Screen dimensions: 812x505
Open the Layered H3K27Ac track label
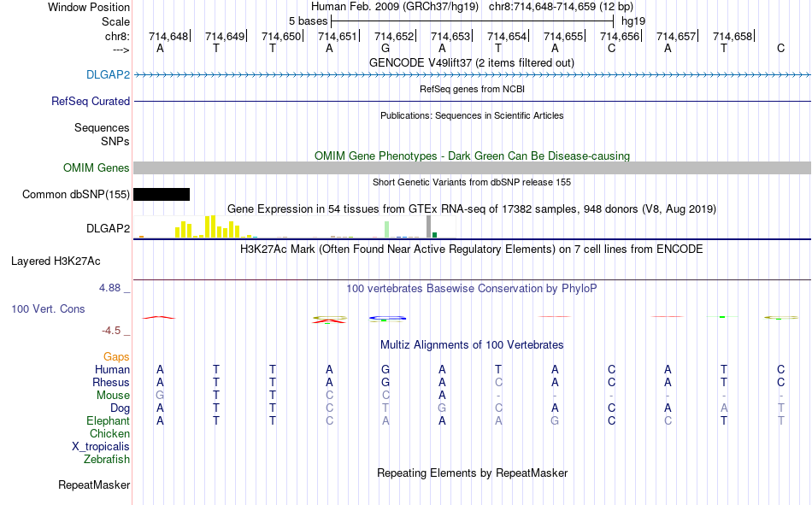click(x=56, y=261)
